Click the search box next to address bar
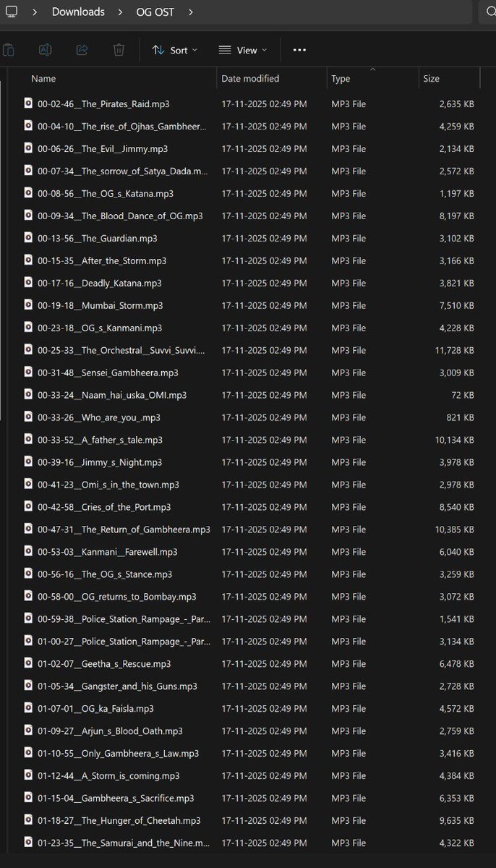496x868 pixels. [x=487, y=12]
